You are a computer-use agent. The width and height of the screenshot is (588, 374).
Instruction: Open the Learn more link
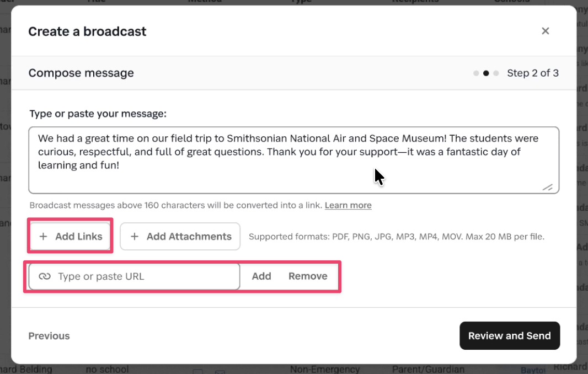(x=348, y=205)
